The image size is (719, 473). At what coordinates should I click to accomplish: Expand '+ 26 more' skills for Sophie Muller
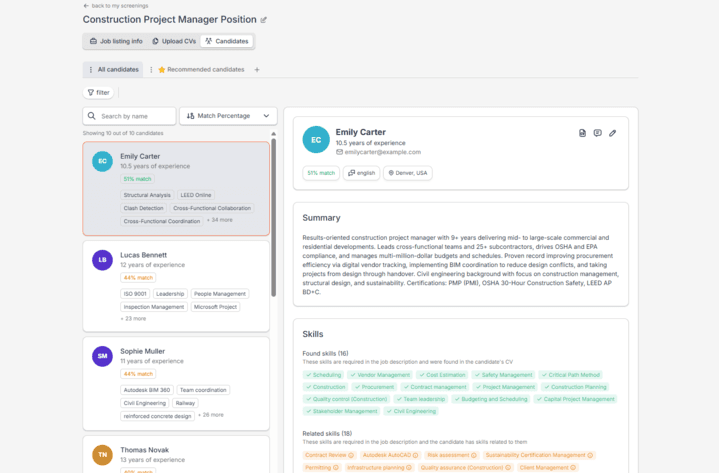211,415
